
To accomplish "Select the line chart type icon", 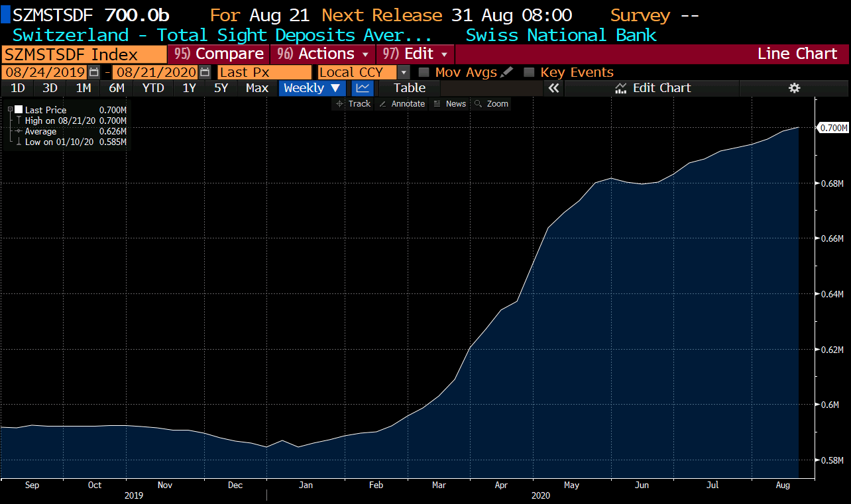I will 363,88.
